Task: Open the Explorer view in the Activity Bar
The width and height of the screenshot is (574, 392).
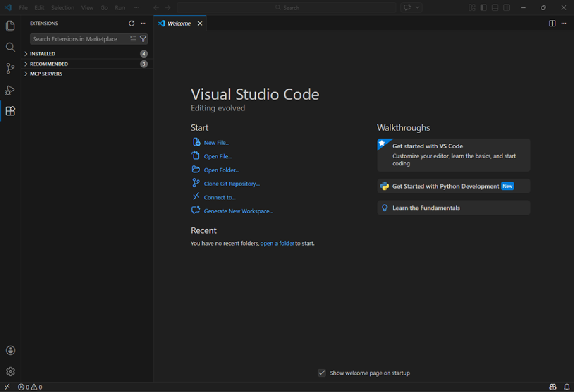Action: click(x=10, y=26)
